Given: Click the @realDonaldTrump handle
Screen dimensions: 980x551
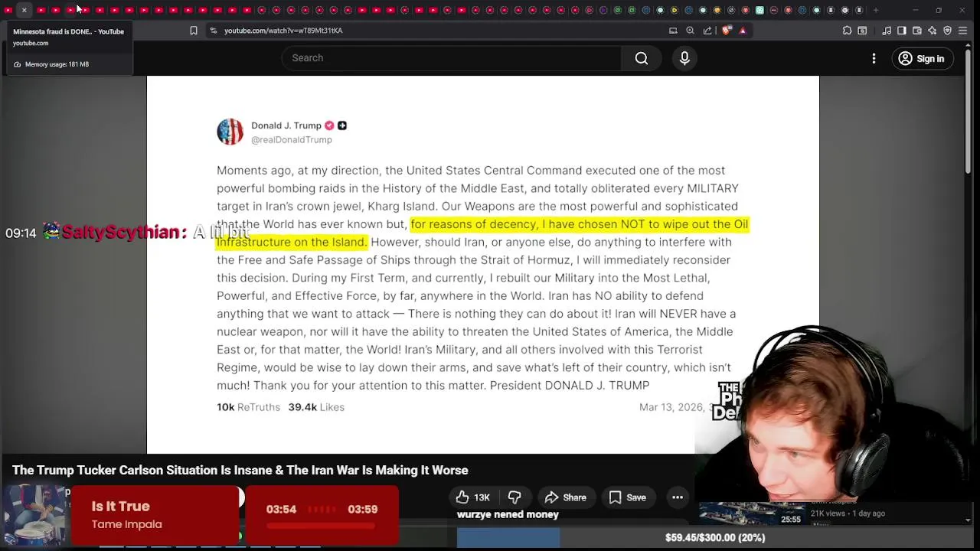Looking at the screenshot, I should tap(292, 140).
